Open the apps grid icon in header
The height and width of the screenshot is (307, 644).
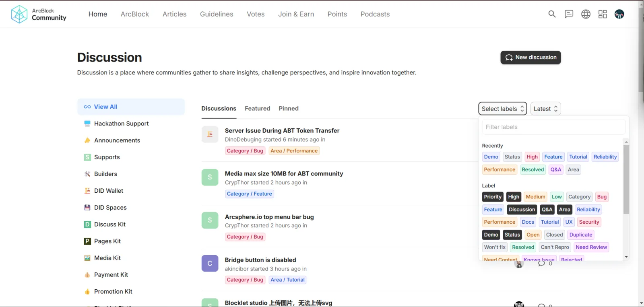[603, 14]
